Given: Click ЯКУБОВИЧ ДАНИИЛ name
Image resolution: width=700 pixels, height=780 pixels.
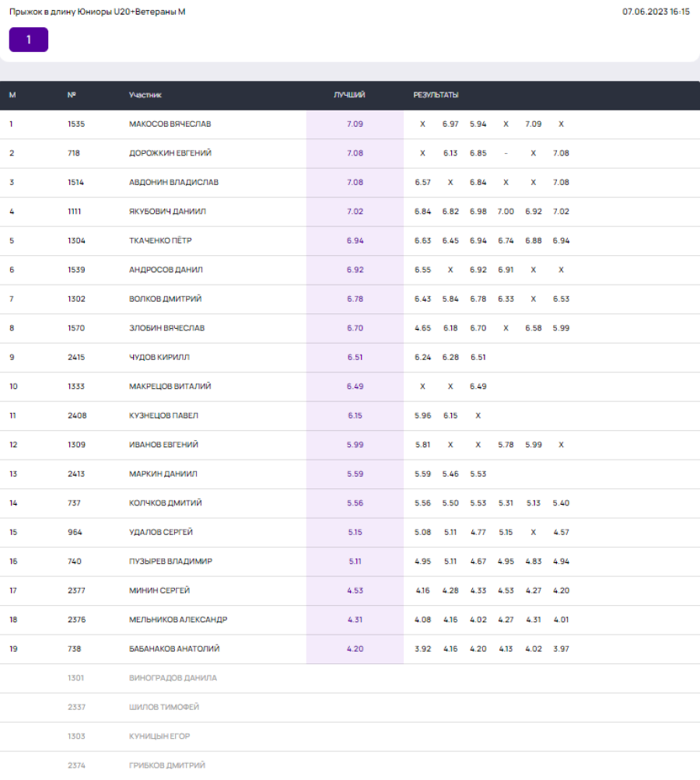Looking at the screenshot, I should [167, 212].
